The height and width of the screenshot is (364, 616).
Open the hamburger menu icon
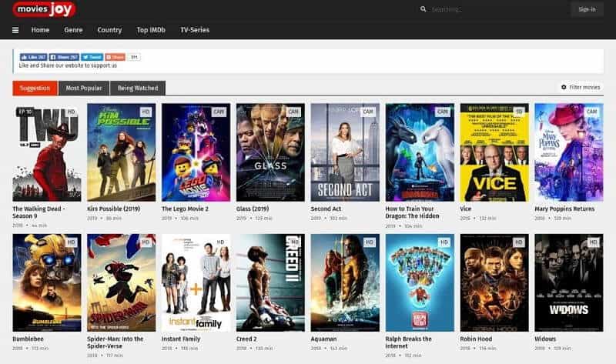[x=15, y=30]
